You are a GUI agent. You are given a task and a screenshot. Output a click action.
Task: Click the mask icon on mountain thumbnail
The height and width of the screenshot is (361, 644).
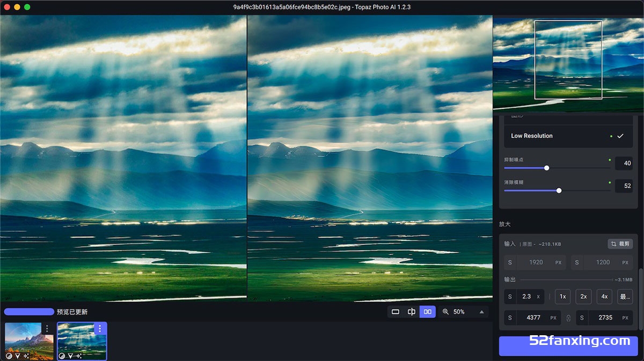(x=9, y=356)
